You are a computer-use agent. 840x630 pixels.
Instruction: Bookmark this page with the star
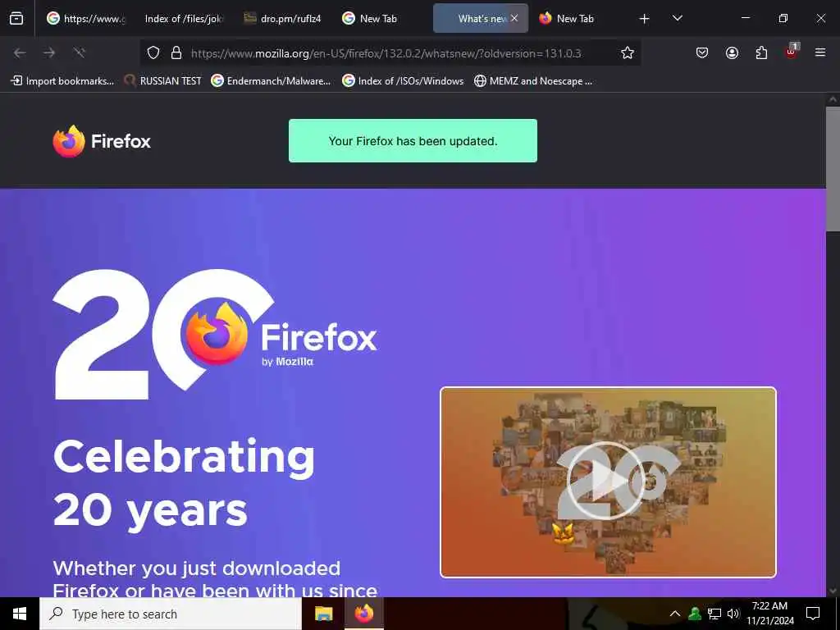(628, 53)
